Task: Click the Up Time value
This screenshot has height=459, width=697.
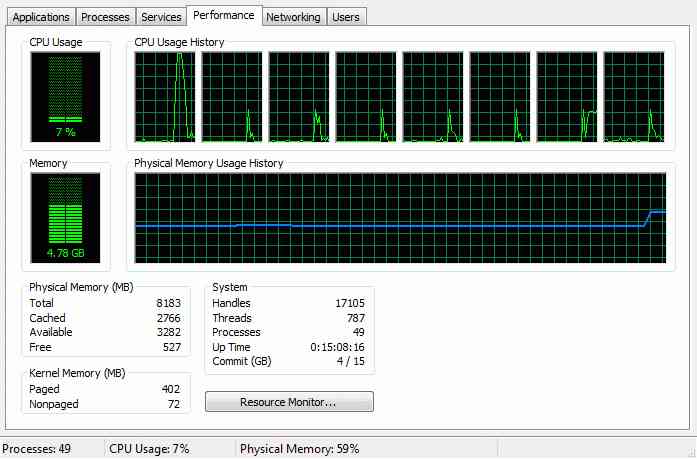Action: pos(337,347)
